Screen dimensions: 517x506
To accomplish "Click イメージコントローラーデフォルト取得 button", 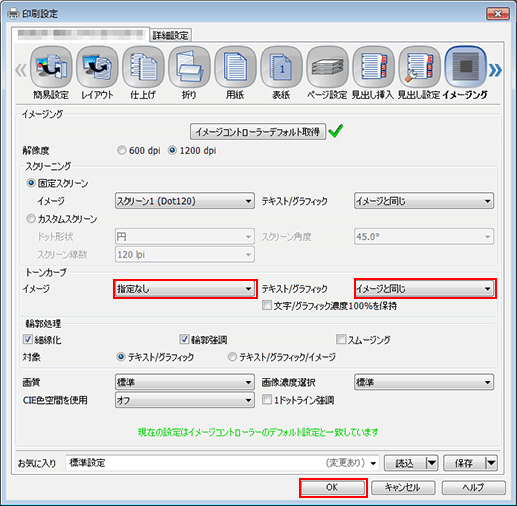I will point(258,132).
